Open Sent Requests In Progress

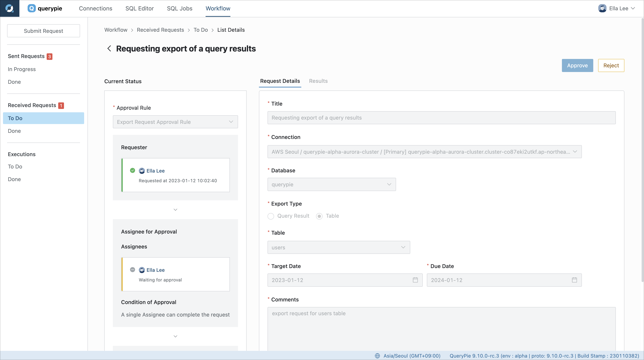(22, 69)
